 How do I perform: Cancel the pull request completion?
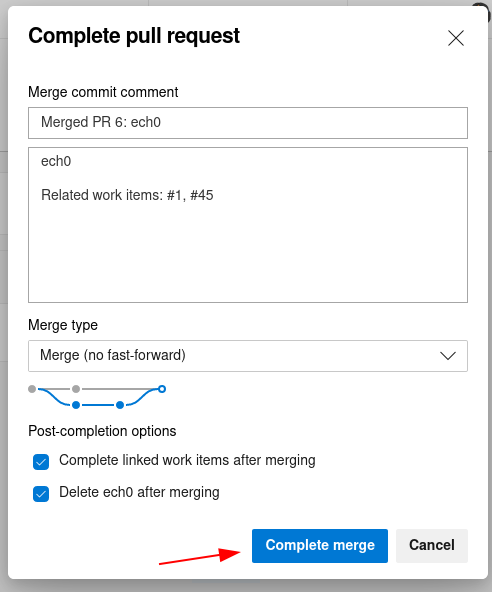[432, 546]
